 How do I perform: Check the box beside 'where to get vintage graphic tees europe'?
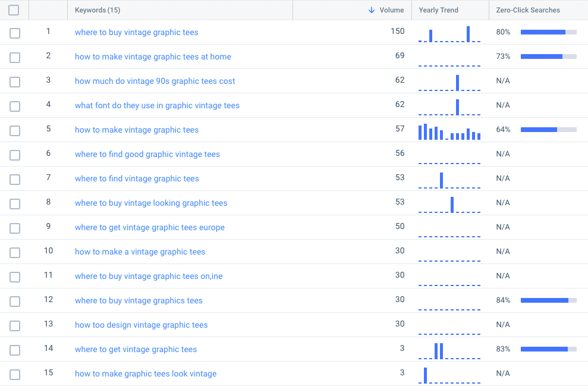(x=15, y=228)
